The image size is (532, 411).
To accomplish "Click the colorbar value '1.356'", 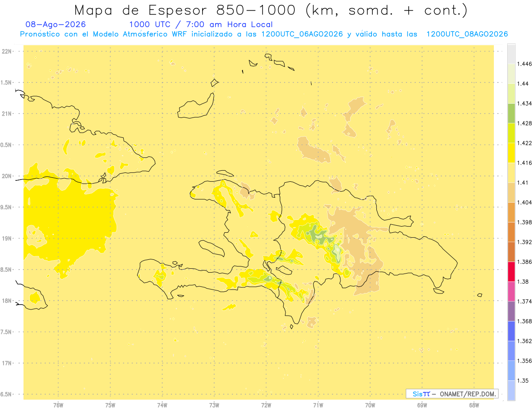I will click(524, 361).
